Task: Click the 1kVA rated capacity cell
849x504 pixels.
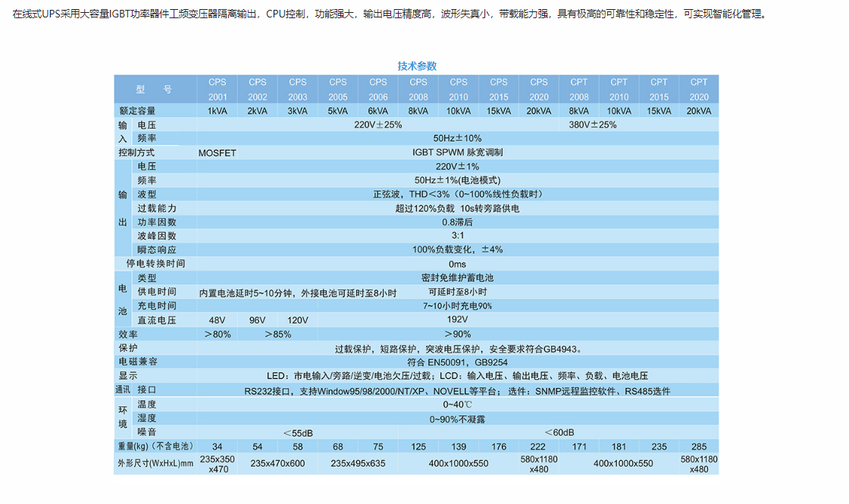Action: pos(218,111)
